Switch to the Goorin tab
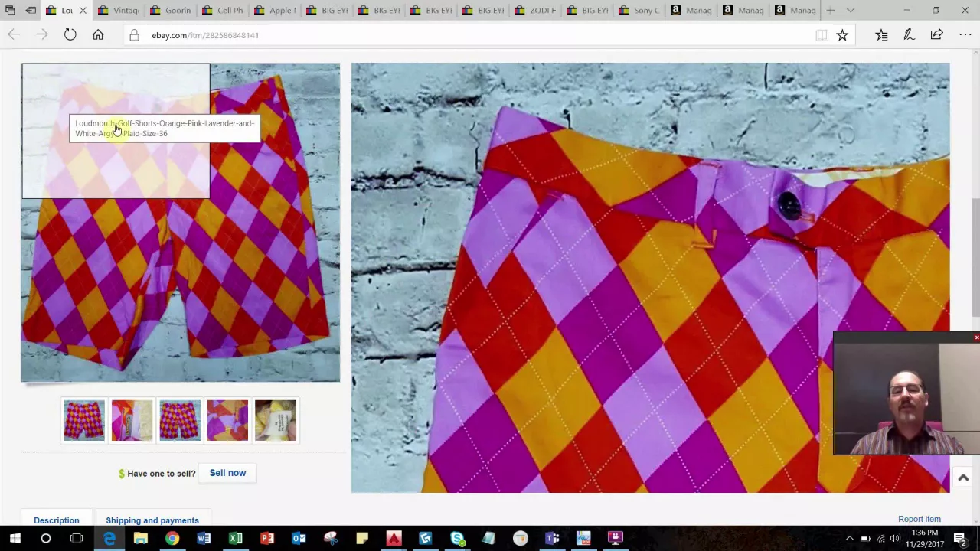This screenshot has width=980, height=551. click(171, 11)
